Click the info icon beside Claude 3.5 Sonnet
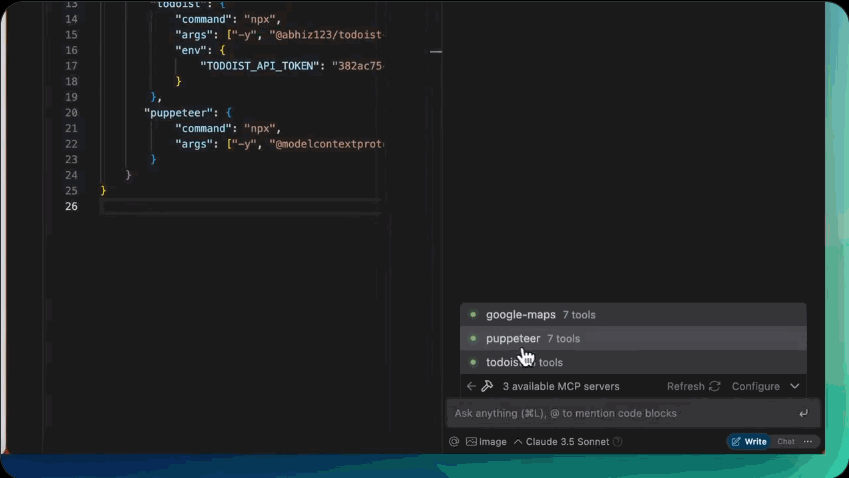The image size is (849, 478). click(x=617, y=441)
